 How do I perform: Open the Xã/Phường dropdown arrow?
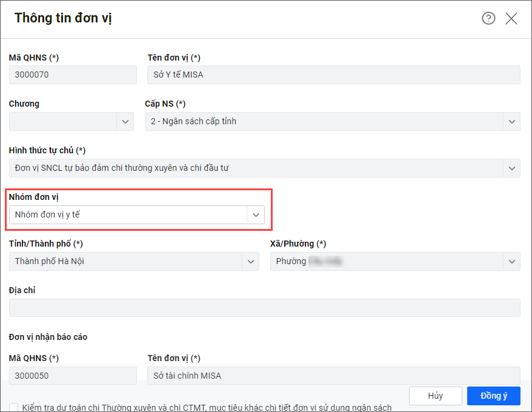[x=511, y=261]
